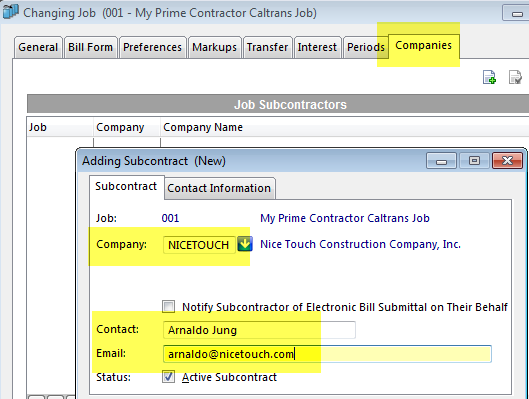The height and width of the screenshot is (399, 529).
Task: Open the Bill Form tab
Action: pos(90,47)
